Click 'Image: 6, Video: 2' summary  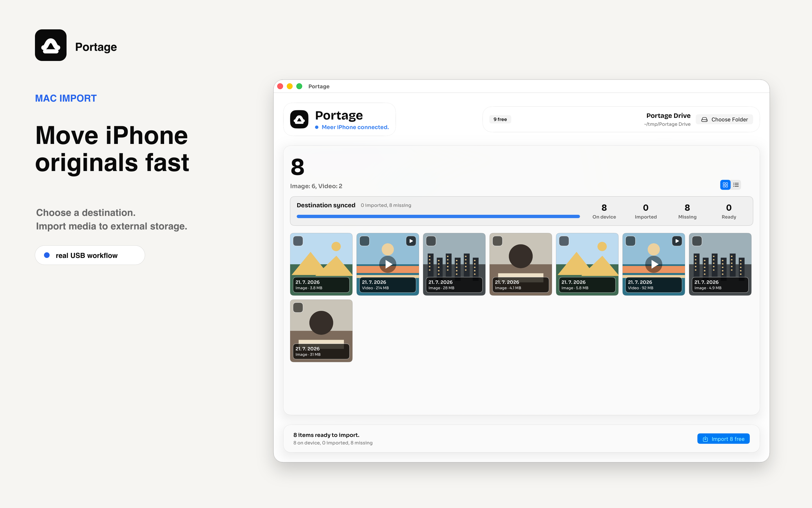click(x=316, y=186)
